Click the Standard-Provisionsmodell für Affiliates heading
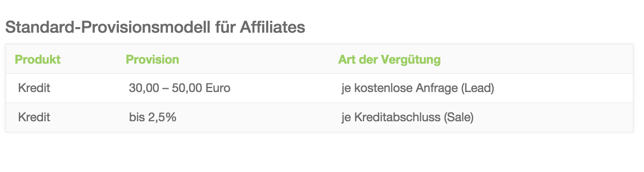This screenshot has width=644, height=172. pos(155,27)
